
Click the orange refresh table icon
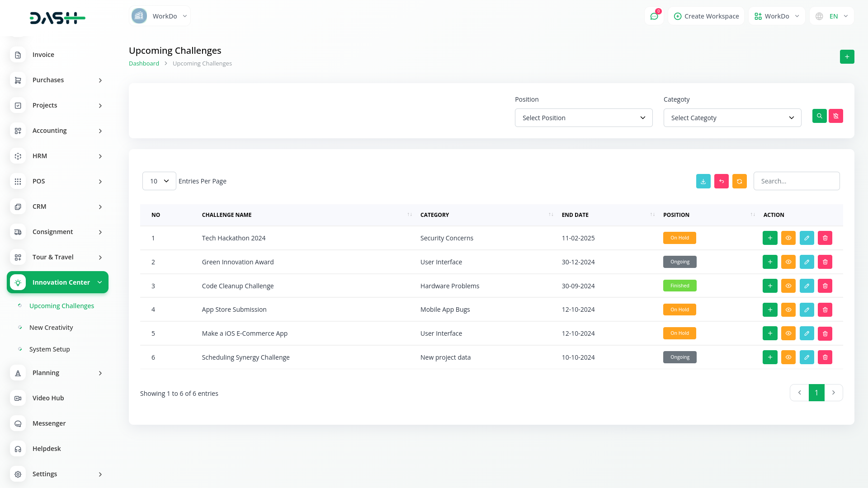(739, 181)
